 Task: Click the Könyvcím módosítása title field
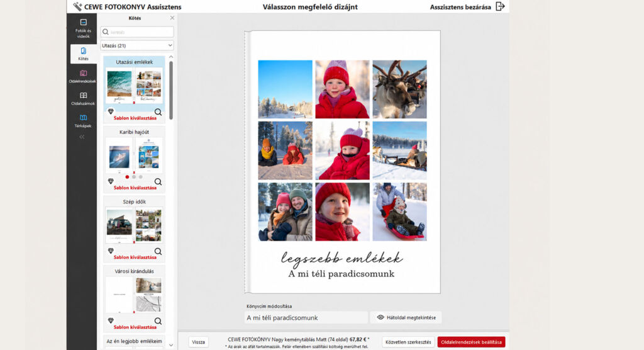pos(306,318)
